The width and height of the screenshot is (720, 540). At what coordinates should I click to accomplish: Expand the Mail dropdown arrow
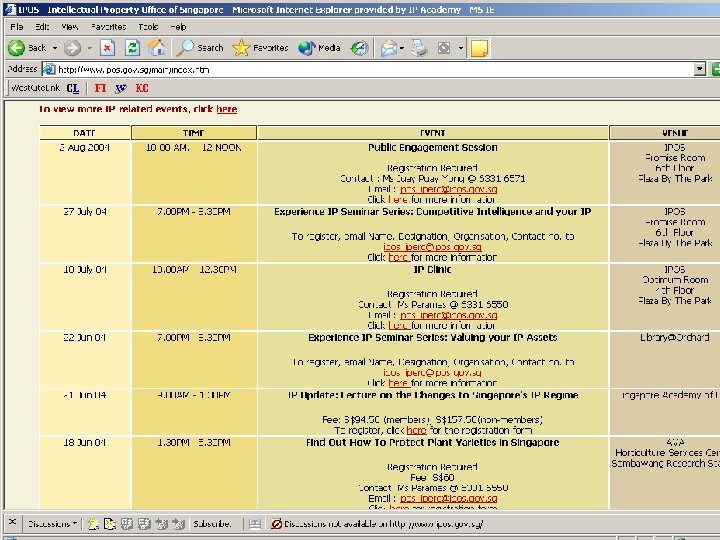pyautogui.click(x=402, y=48)
